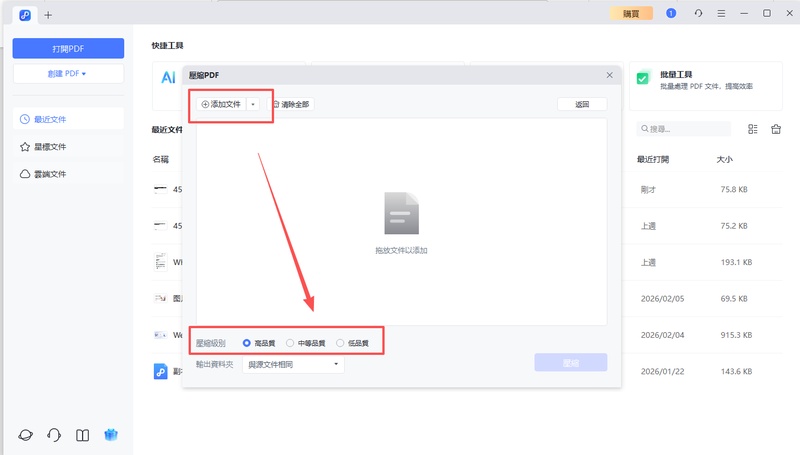This screenshot has height=455, width=800.
Task: Click the 143.6 KB size cell
Action: 736,371
